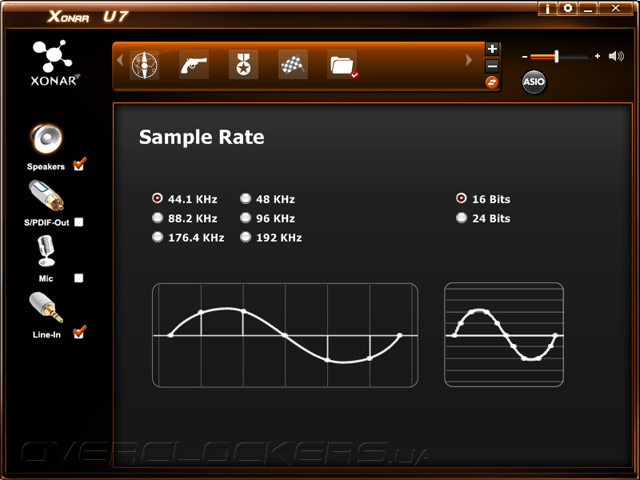640x480 pixels.
Task: Increase volume with the plus sign
Action: pyautogui.click(x=597, y=56)
